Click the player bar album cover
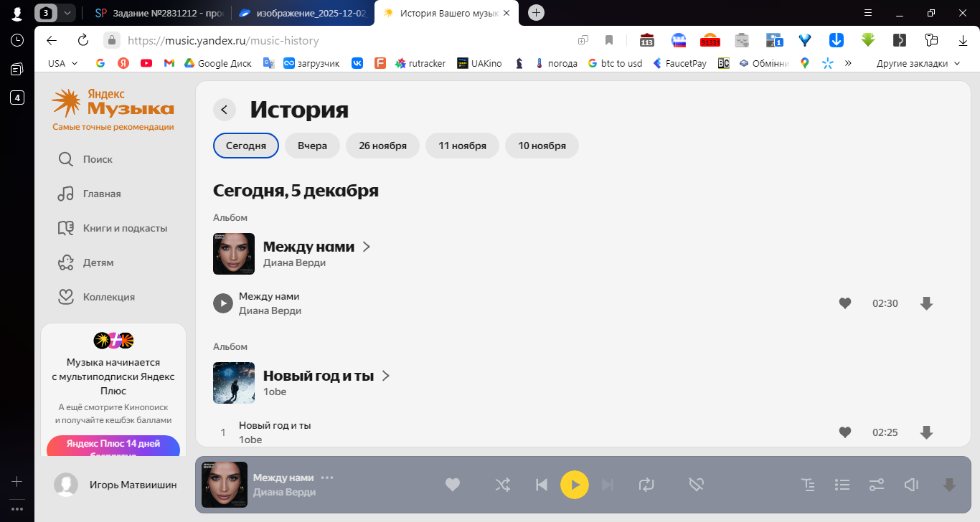 (225, 485)
